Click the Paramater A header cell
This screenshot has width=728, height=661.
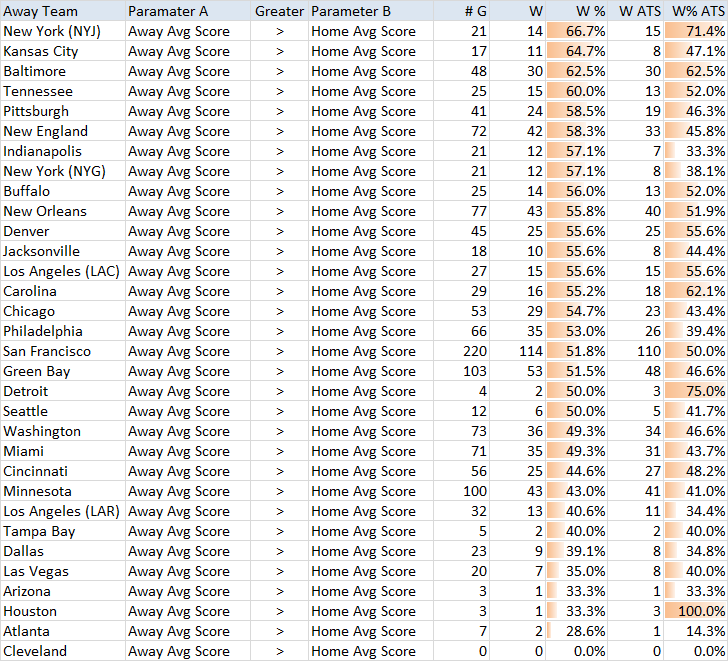(188, 11)
